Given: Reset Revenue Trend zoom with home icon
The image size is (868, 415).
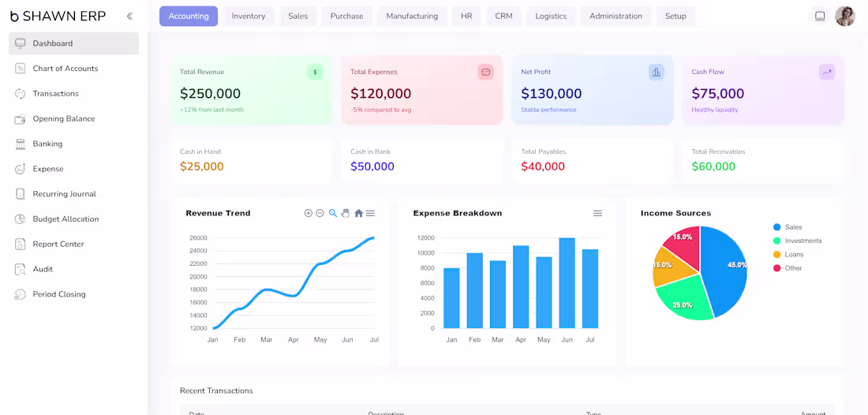Looking at the screenshot, I should coord(359,213).
